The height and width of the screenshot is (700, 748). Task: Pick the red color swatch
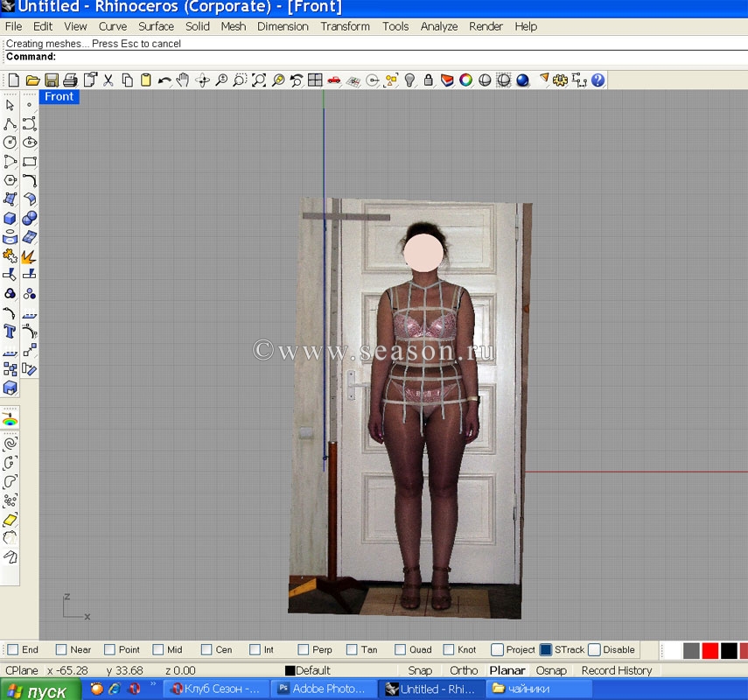[710, 651]
